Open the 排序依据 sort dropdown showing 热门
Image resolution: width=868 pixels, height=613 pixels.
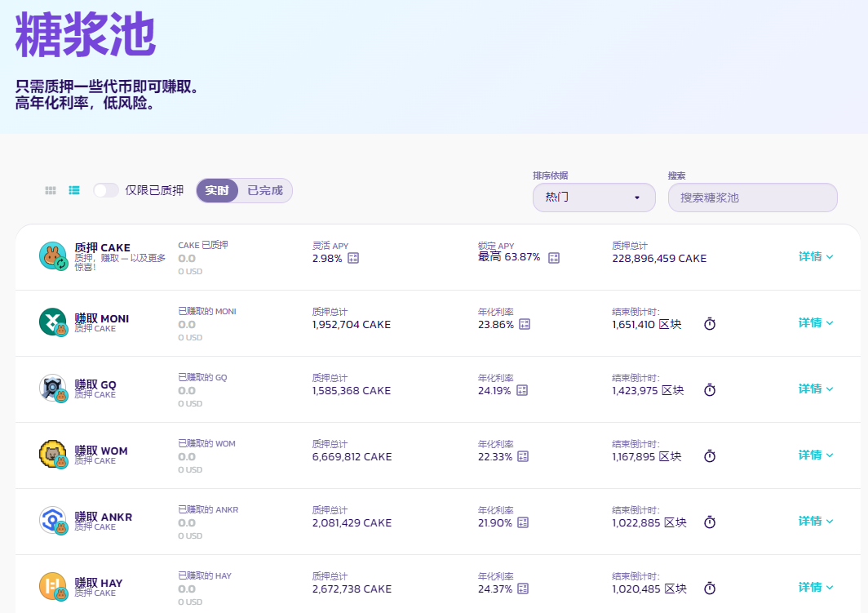click(x=594, y=198)
